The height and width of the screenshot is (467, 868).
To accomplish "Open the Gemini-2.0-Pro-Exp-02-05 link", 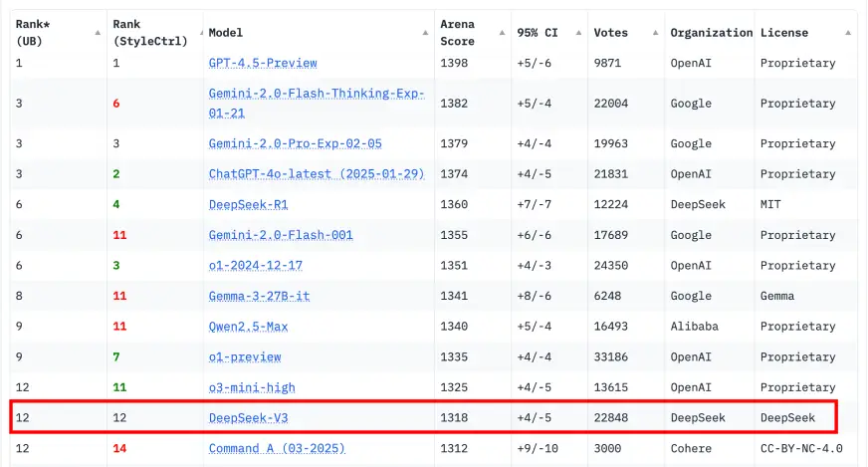I will pos(295,143).
